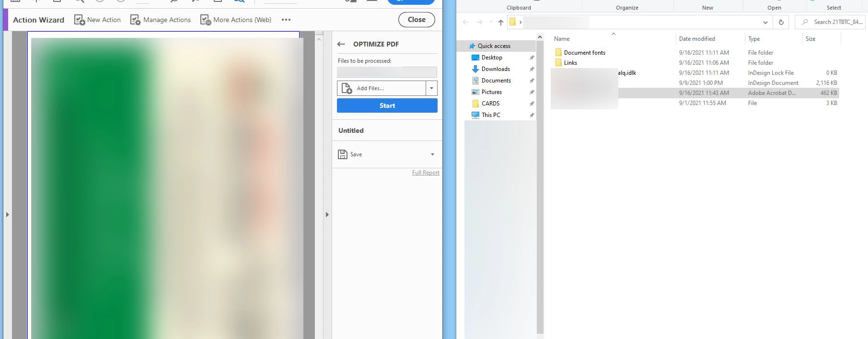Open Manage Actions in the Action Wizard bar
The height and width of the screenshot is (339, 868).
(x=161, y=20)
